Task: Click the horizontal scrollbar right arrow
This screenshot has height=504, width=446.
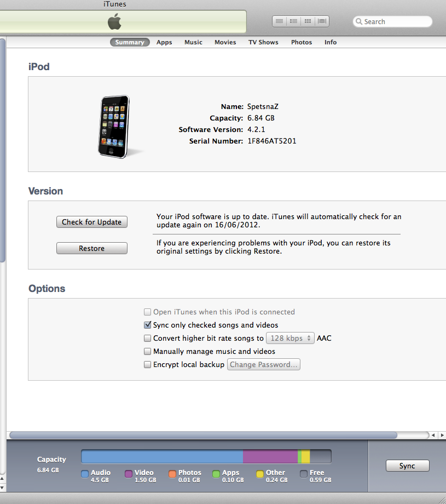Action: coord(442,435)
